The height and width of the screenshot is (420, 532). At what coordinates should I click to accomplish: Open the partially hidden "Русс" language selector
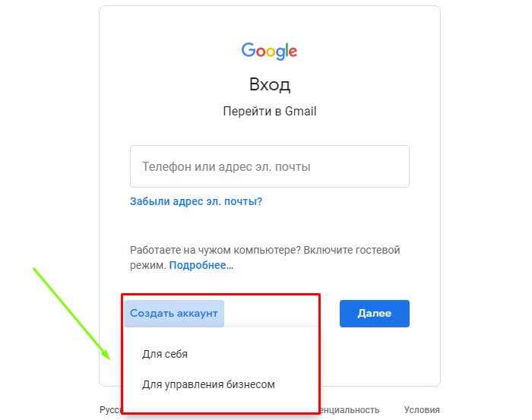111,410
